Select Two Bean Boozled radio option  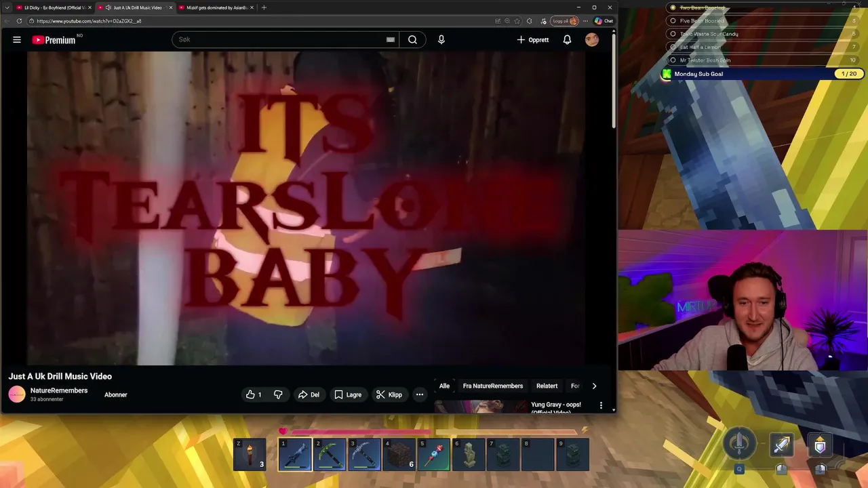673,7
